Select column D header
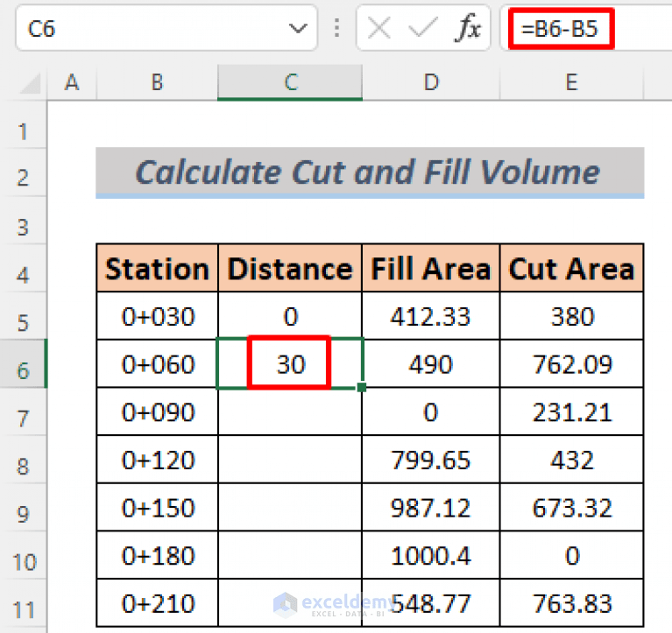672x633 pixels. pyautogui.click(x=431, y=82)
